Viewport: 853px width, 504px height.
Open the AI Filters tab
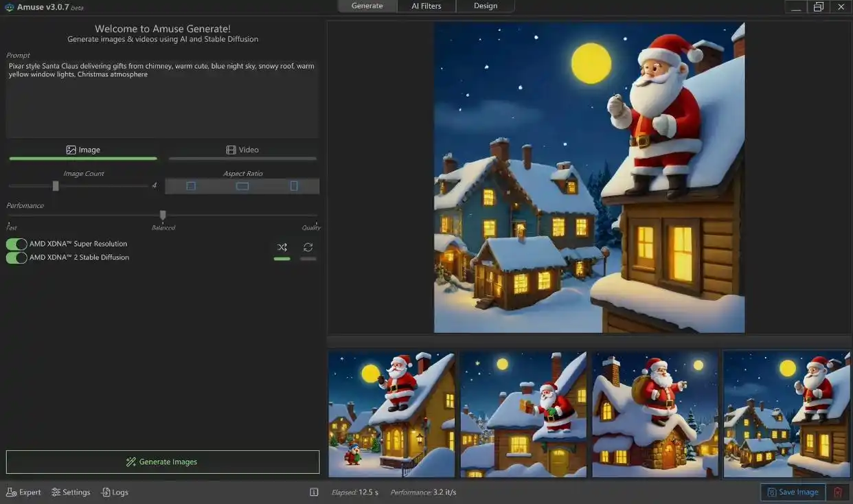(x=426, y=6)
